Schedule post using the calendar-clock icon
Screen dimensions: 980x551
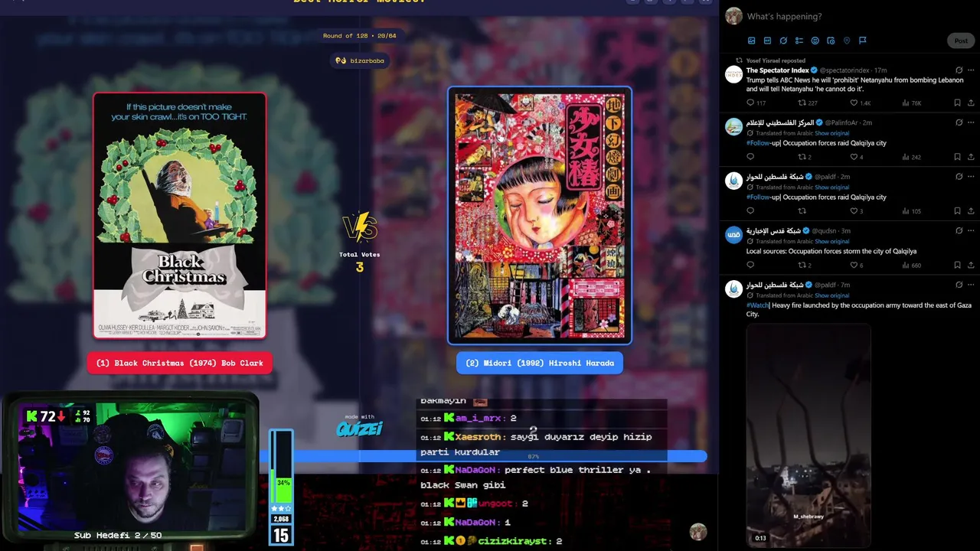[x=831, y=41]
